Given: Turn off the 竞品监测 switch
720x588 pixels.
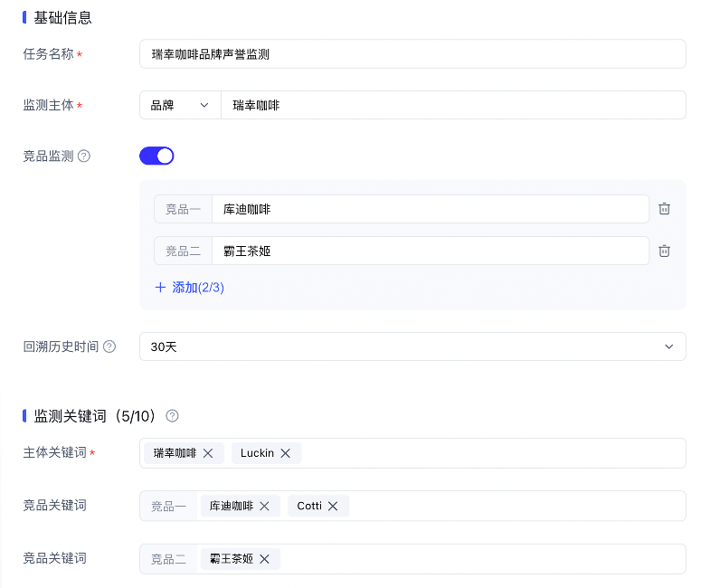Looking at the screenshot, I should pyautogui.click(x=156, y=156).
